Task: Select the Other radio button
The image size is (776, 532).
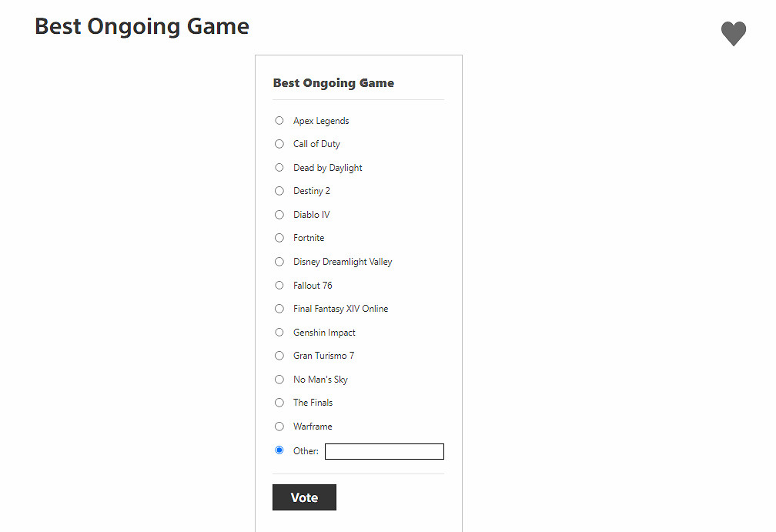Action: click(x=279, y=450)
